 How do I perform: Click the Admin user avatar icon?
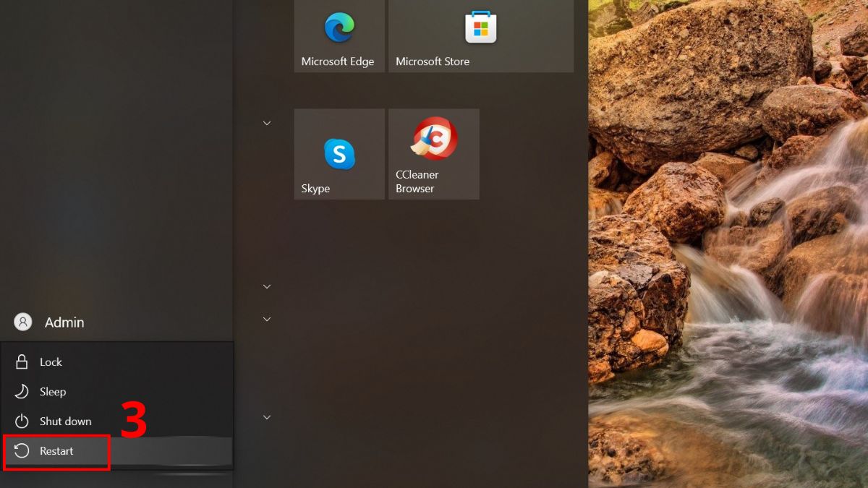[x=23, y=322]
